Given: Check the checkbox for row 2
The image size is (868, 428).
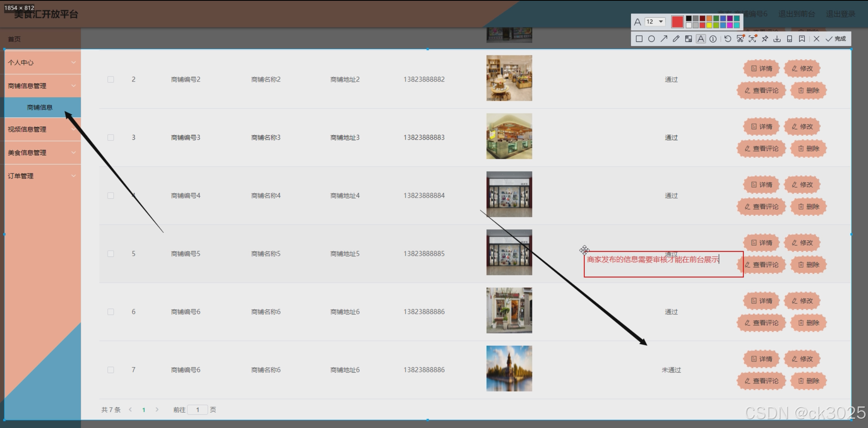Looking at the screenshot, I should [111, 80].
